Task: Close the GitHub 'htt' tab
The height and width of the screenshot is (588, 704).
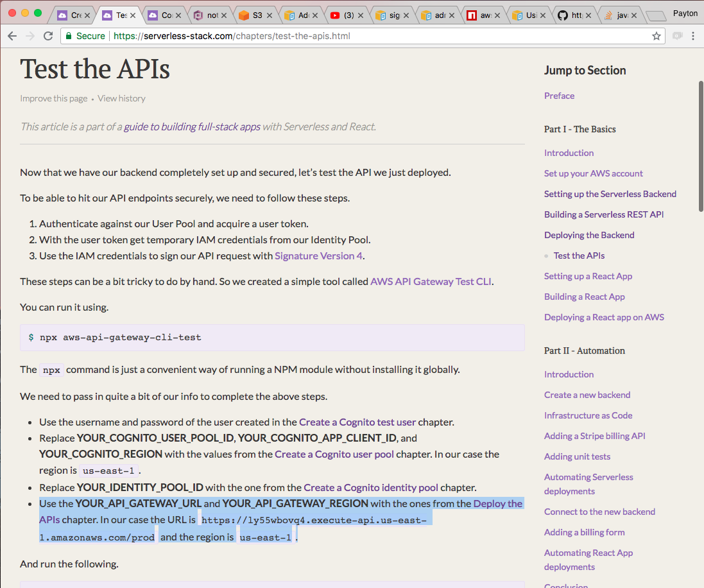Action: click(x=588, y=15)
